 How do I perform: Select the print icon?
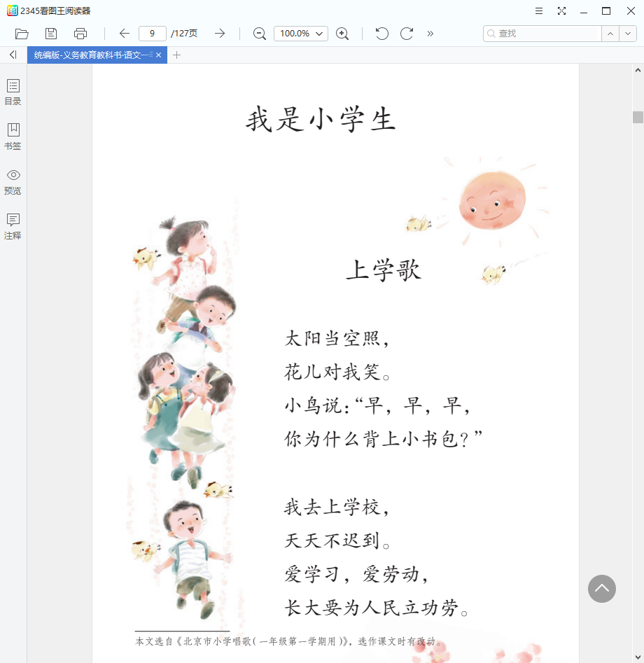(x=80, y=33)
